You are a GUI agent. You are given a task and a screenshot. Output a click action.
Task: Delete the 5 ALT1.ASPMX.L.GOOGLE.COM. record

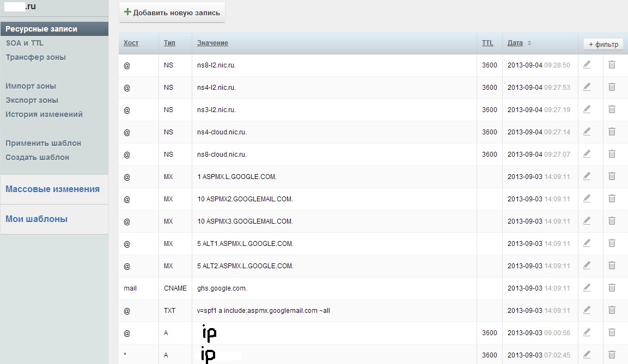(x=612, y=243)
